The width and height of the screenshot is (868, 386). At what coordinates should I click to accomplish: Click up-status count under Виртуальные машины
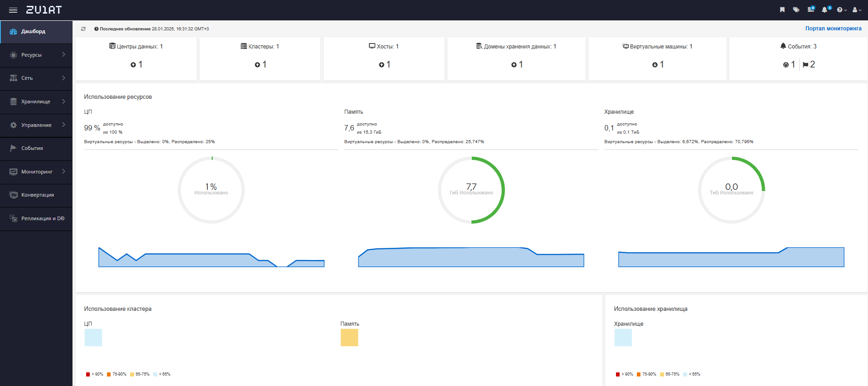pos(658,65)
